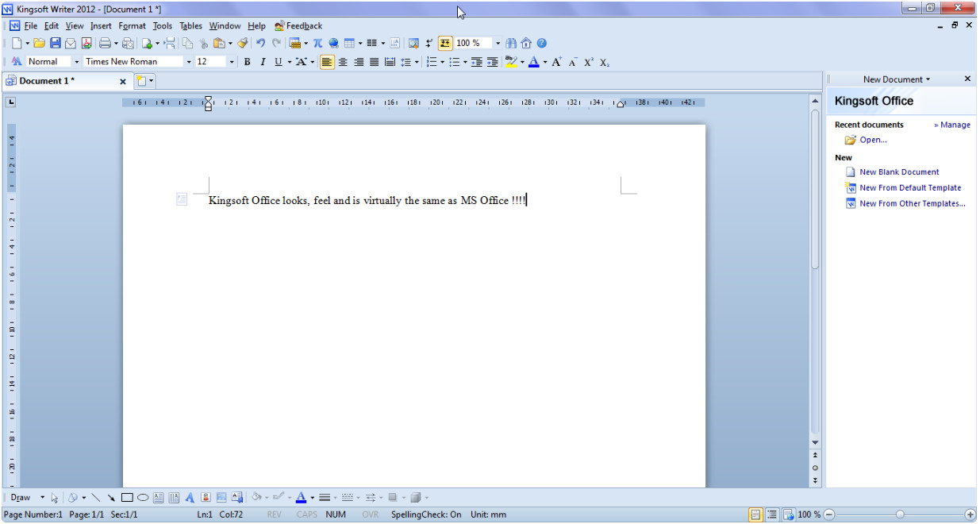Increase font size with the A+ icon
The height and width of the screenshot is (524, 980).
click(557, 61)
